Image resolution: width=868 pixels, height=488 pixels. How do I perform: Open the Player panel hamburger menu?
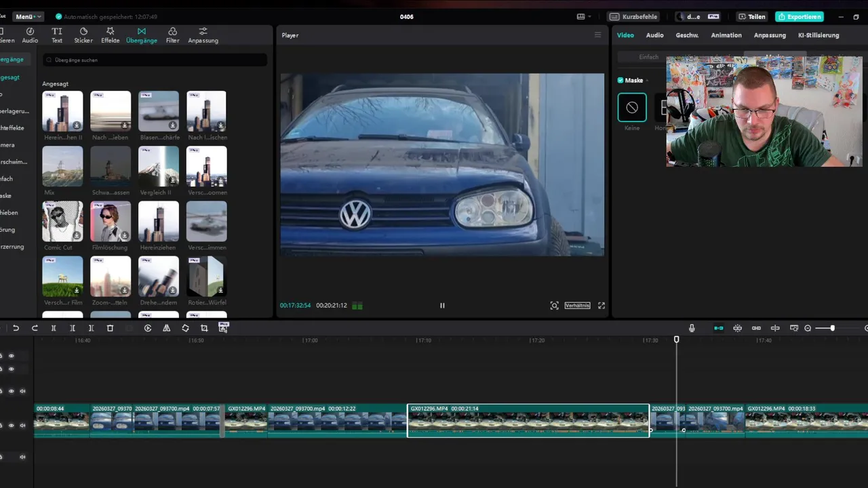[x=597, y=35]
